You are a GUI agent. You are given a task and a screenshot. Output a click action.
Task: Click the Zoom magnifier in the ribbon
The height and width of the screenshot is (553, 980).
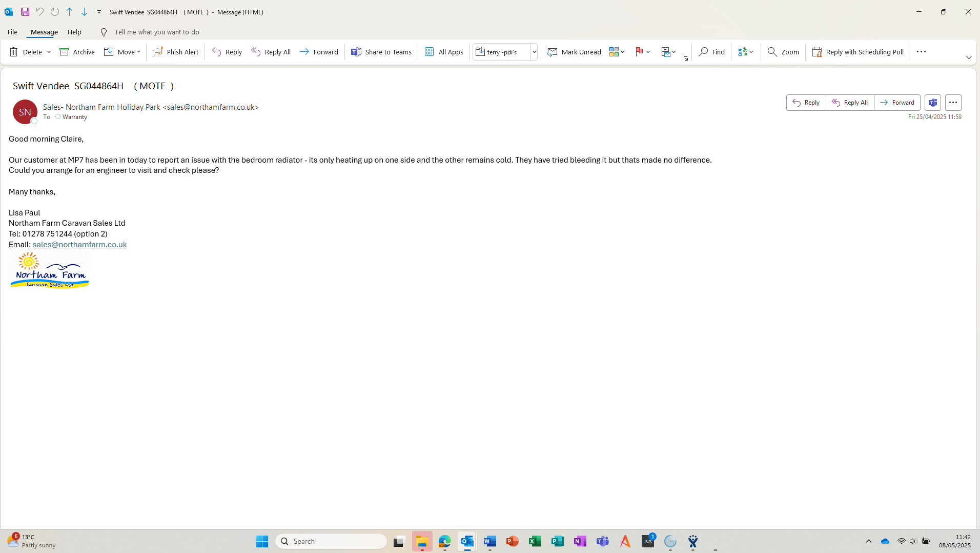point(783,52)
